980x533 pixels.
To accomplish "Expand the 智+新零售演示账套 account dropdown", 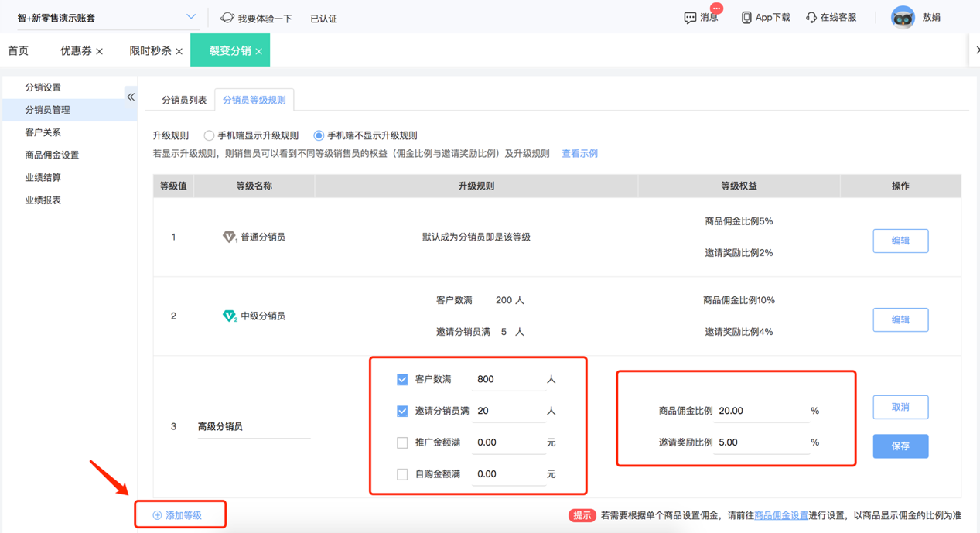I will 190,16.
